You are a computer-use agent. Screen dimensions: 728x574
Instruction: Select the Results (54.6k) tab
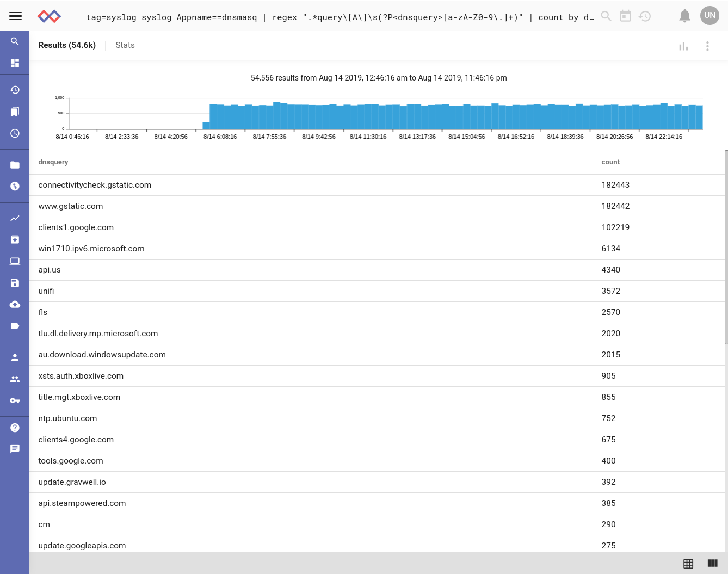coord(67,45)
